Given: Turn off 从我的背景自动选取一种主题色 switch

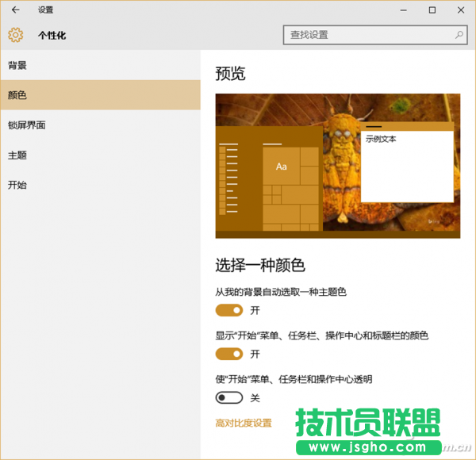Looking at the screenshot, I should coord(229,310).
